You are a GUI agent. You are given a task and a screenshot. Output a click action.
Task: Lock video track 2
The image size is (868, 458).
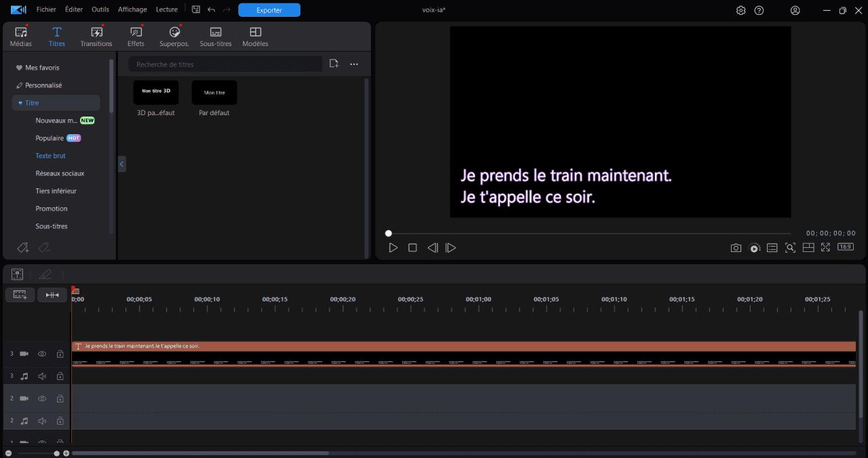pyautogui.click(x=60, y=398)
